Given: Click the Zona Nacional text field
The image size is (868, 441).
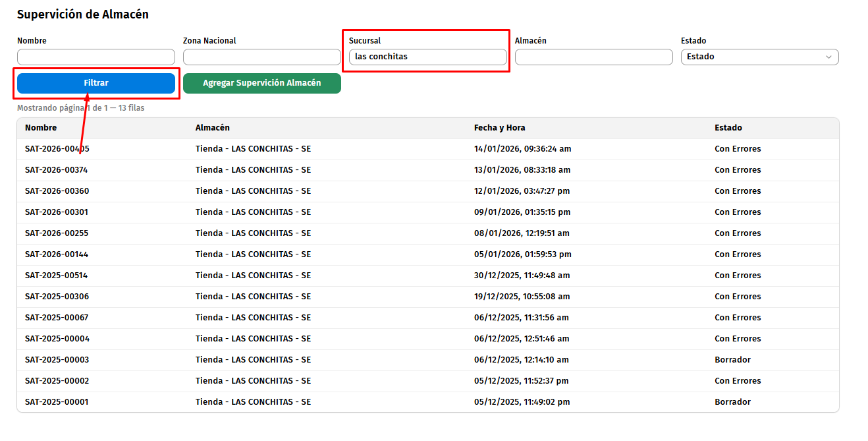Looking at the screenshot, I should pyautogui.click(x=261, y=57).
